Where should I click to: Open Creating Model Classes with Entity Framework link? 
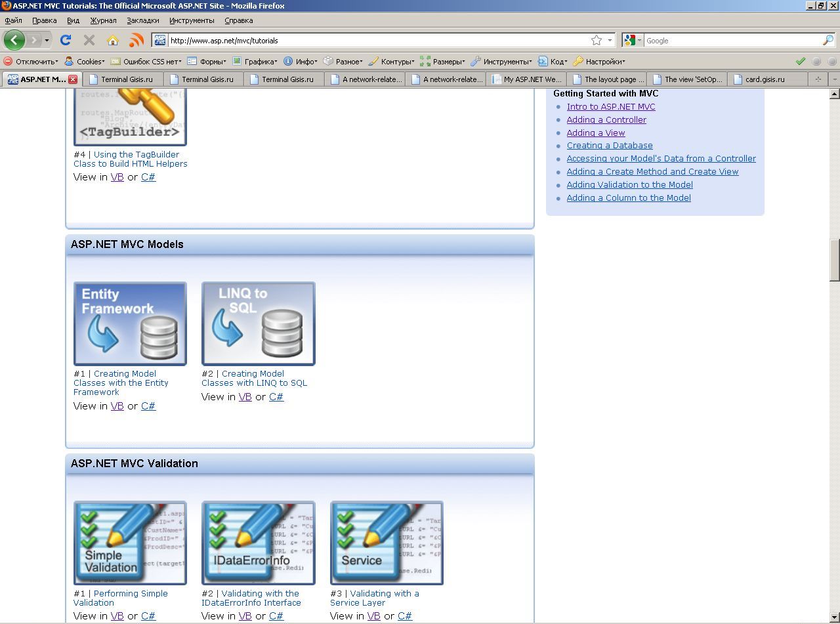(121, 383)
